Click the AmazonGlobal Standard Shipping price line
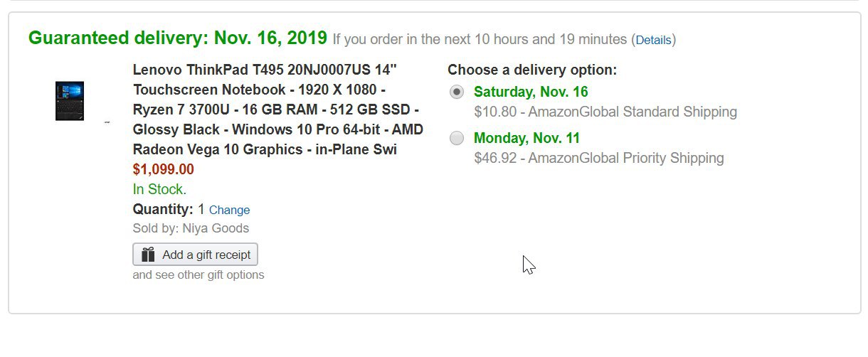This screenshot has height=357, width=868. (605, 112)
